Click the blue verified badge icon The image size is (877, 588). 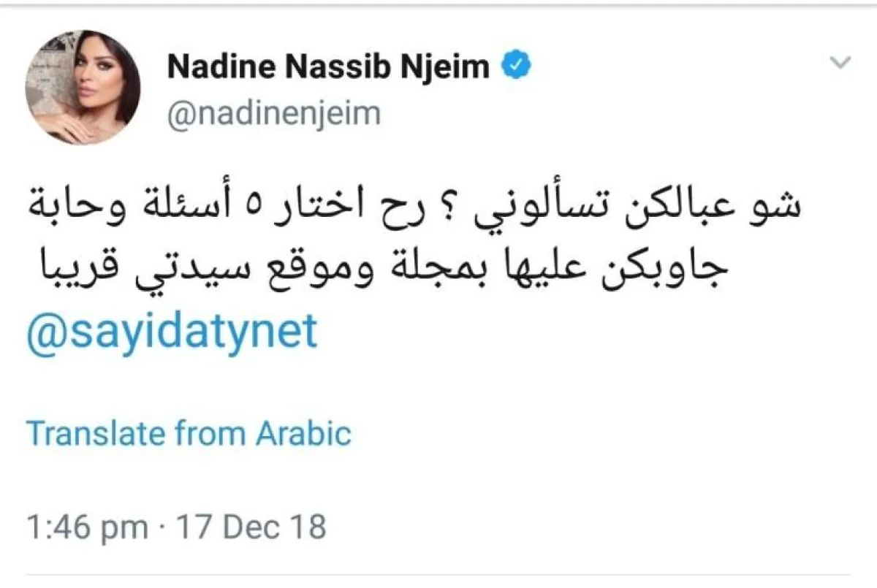pos(516,66)
